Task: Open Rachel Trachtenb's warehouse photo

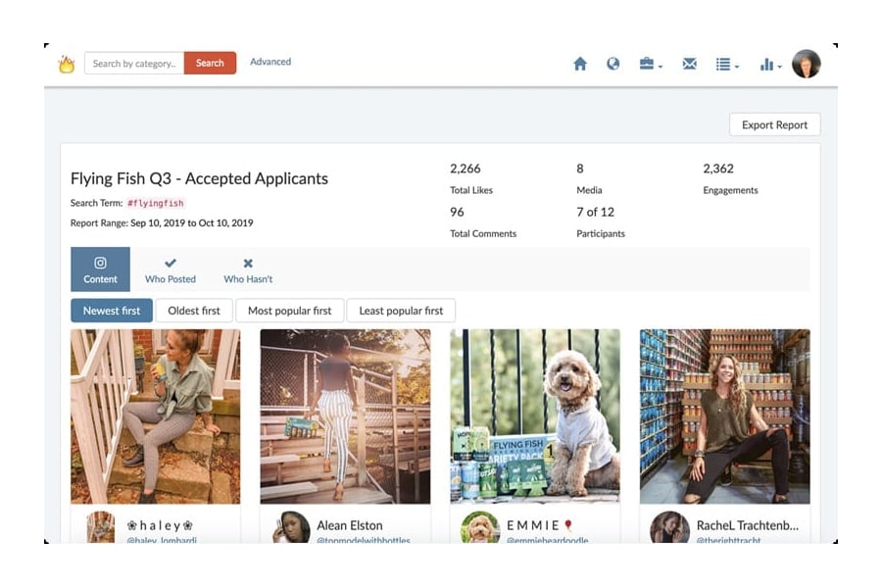Action: [x=725, y=416]
